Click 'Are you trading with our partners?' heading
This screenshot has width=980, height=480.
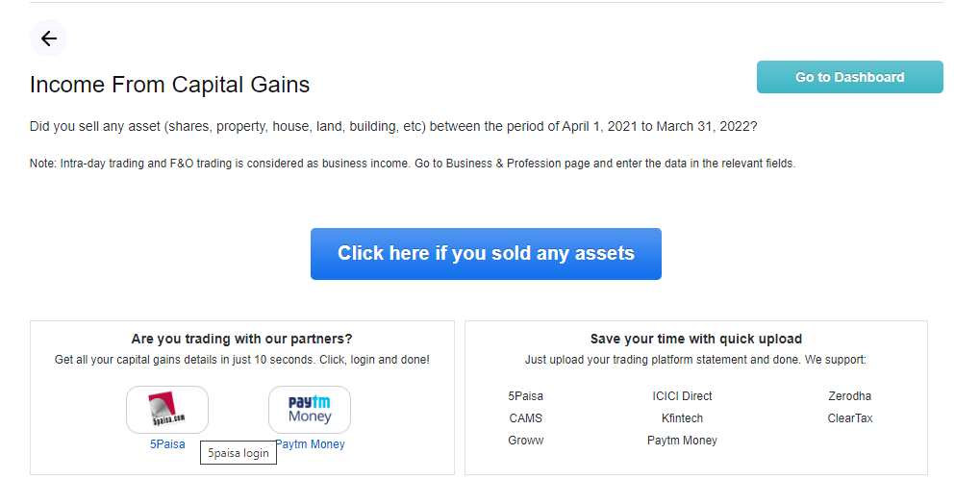point(241,339)
